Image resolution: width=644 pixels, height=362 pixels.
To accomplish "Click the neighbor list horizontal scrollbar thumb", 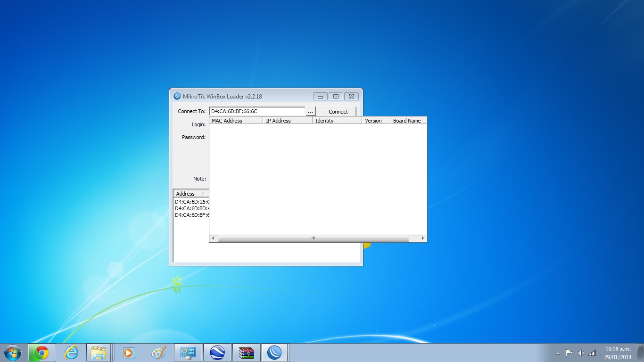I will 314,239.
